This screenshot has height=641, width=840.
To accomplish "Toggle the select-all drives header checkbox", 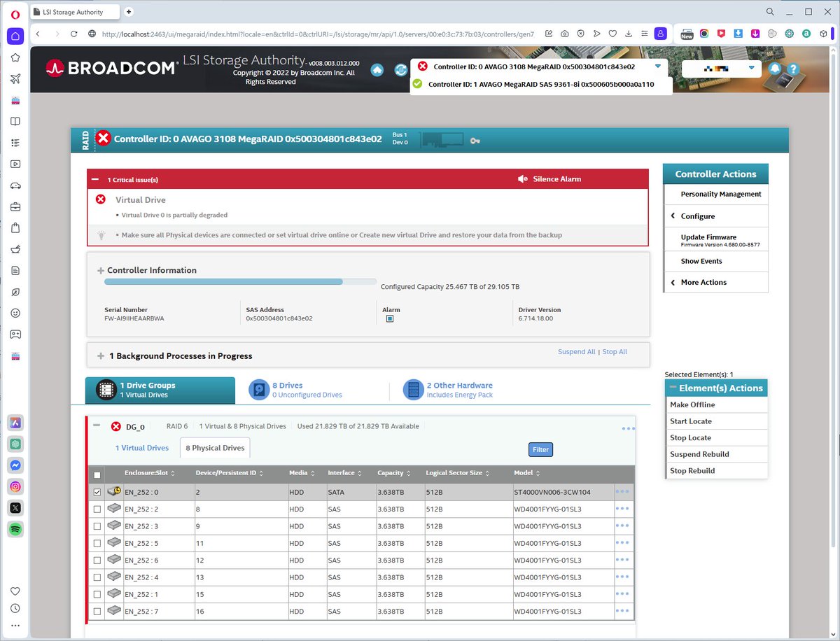I will click(x=97, y=475).
